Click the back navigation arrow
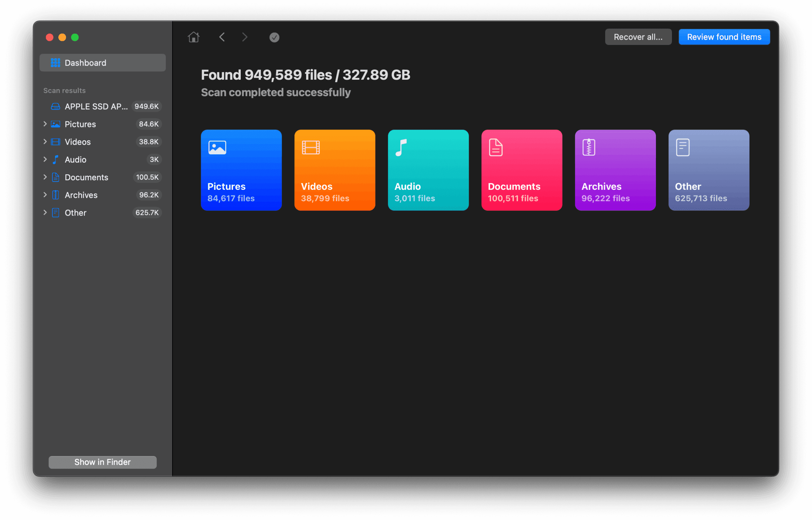 pos(222,37)
